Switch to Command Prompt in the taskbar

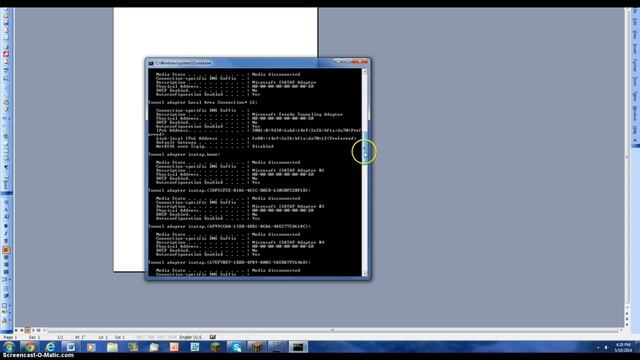click(x=298, y=347)
